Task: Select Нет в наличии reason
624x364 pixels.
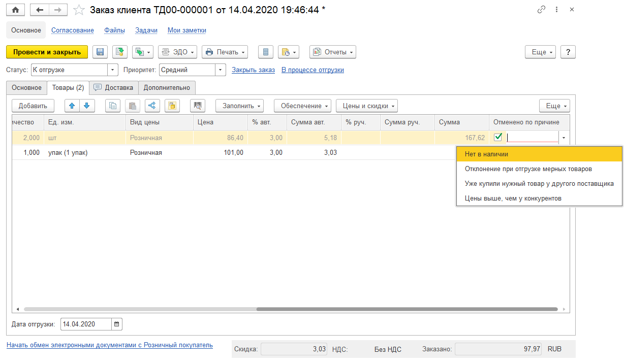Action: (539, 154)
